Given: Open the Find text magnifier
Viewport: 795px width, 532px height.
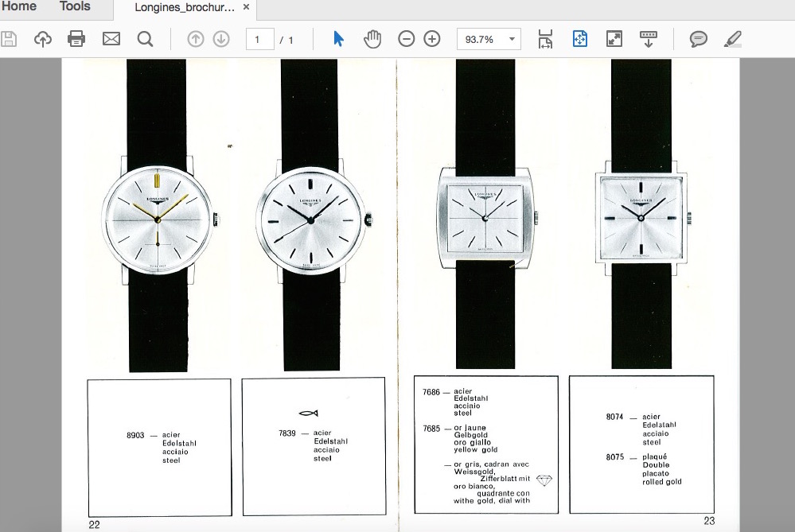Looking at the screenshot, I should [x=145, y=39].
